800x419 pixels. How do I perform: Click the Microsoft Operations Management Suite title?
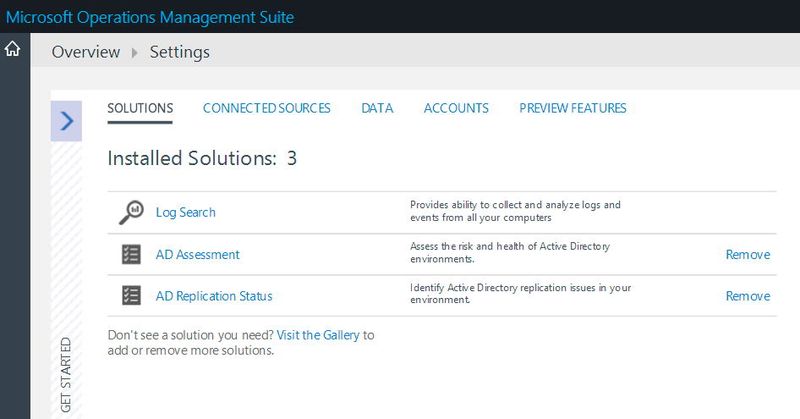click(150, 16)
